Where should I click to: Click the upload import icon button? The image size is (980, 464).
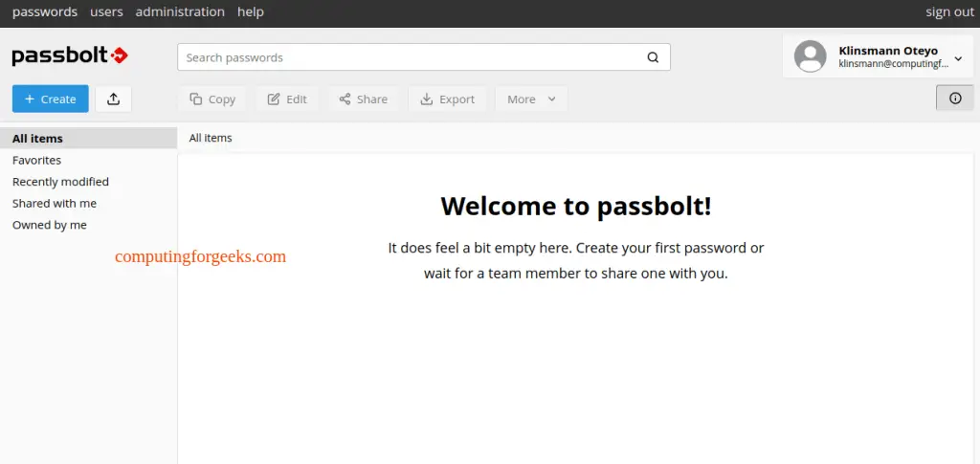[x=113, y=99]
